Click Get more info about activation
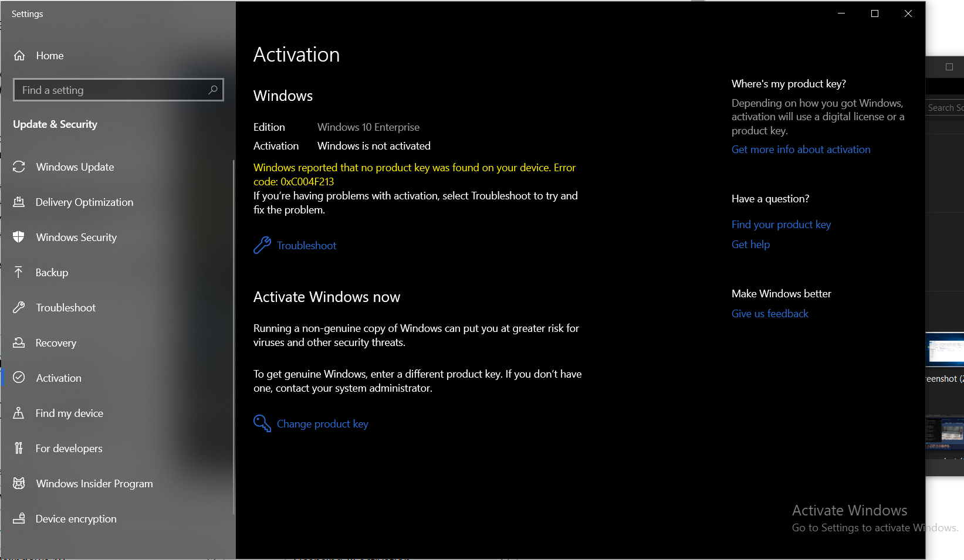 pyautogui.click(x=801, y=149)
